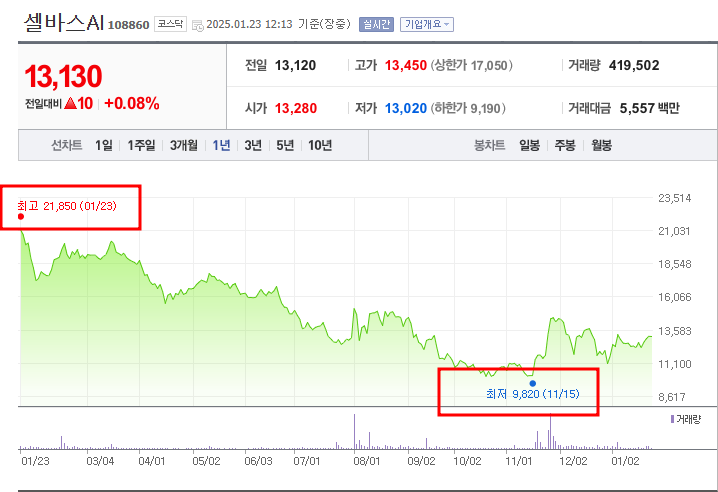Click the 08/01 date axis label
718x492 pixels.
tap(366, 461)
